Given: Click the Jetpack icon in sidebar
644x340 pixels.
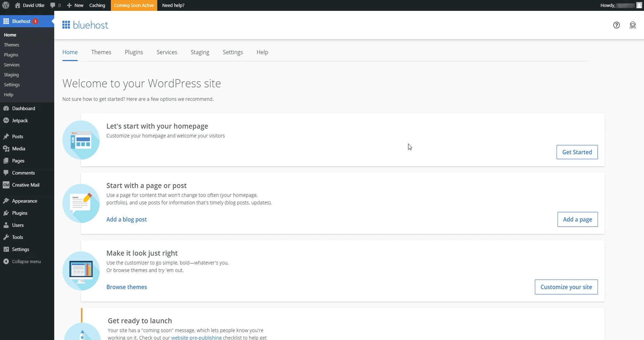Looking at the screenshot, I should (6, 120).
